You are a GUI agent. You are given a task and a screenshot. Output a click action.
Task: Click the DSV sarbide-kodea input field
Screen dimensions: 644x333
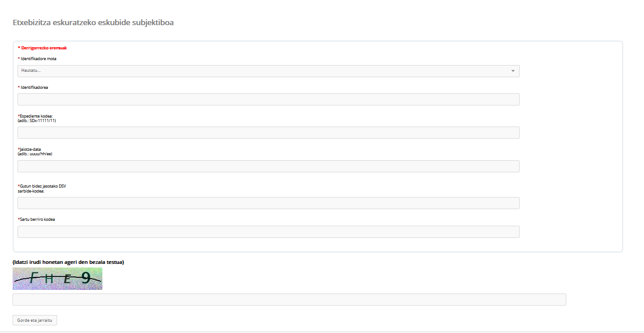[x=268, y=203]
